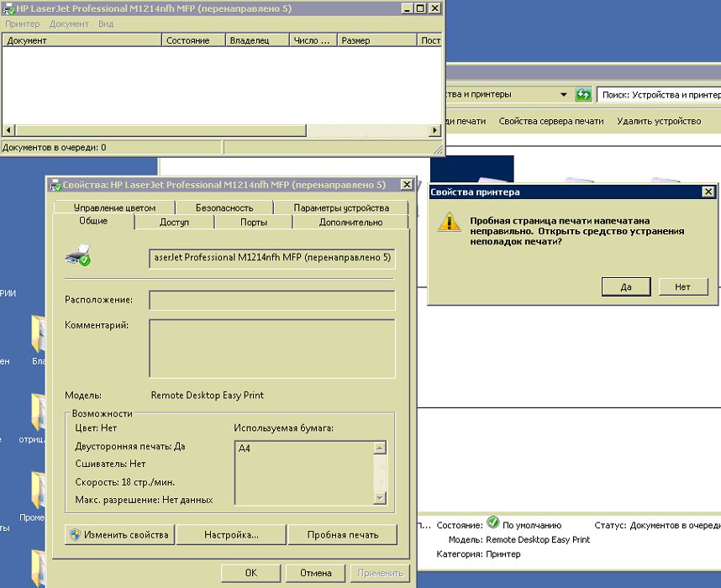Screen dimensions: 721x588
Task: Click the search field Поиск: Устройства и принтеры
Action: point(659,95)
